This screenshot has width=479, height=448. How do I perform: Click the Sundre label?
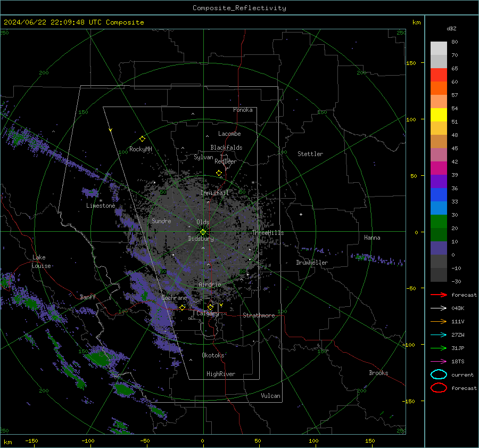161,221
